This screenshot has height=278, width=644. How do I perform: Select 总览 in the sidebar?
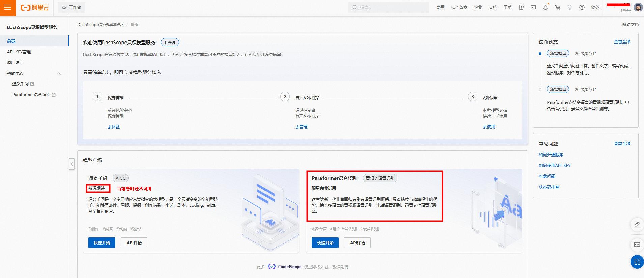34,41
